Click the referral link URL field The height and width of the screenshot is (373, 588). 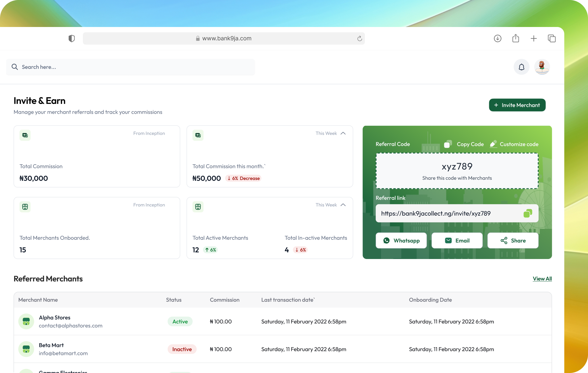(457, 213)
